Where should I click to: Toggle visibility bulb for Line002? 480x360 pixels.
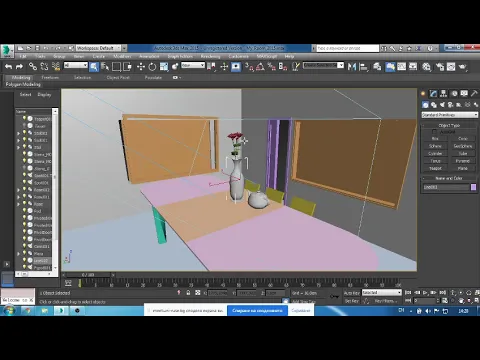(x=24, y=260)
